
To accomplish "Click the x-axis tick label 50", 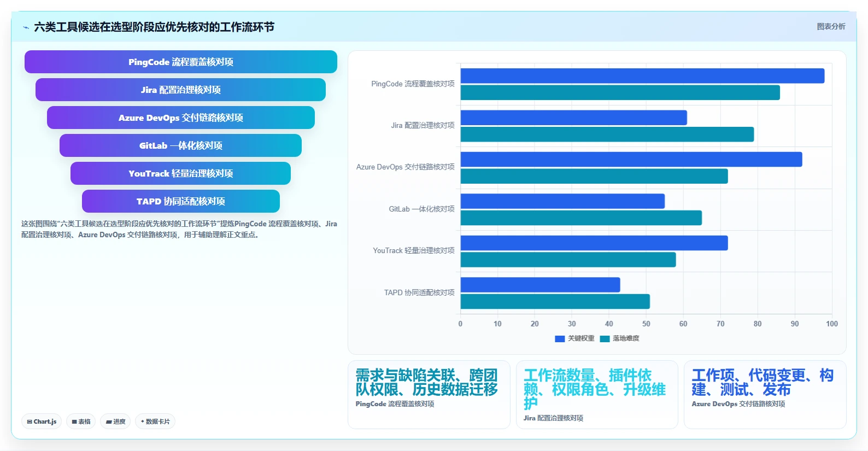I will (x=646, y=324).
